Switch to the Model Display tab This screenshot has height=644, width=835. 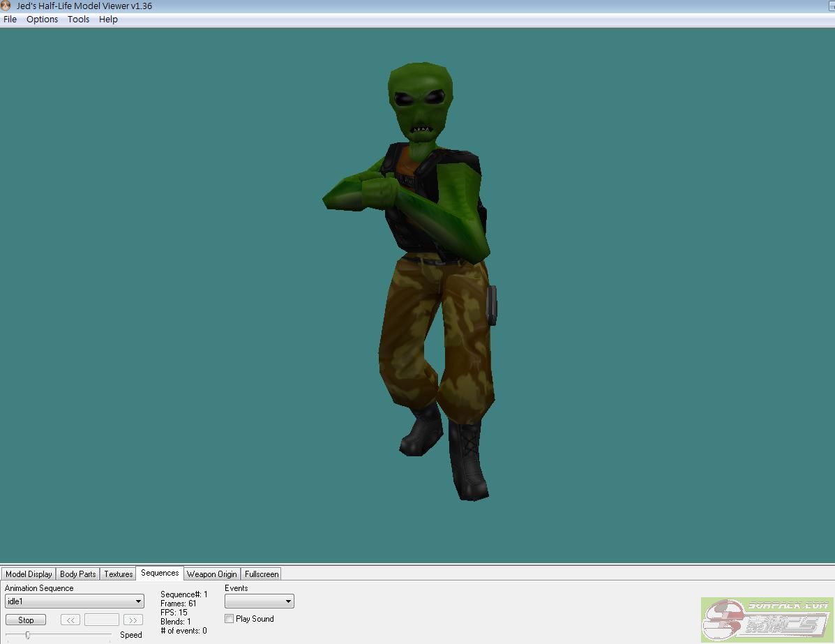[29, 574]
